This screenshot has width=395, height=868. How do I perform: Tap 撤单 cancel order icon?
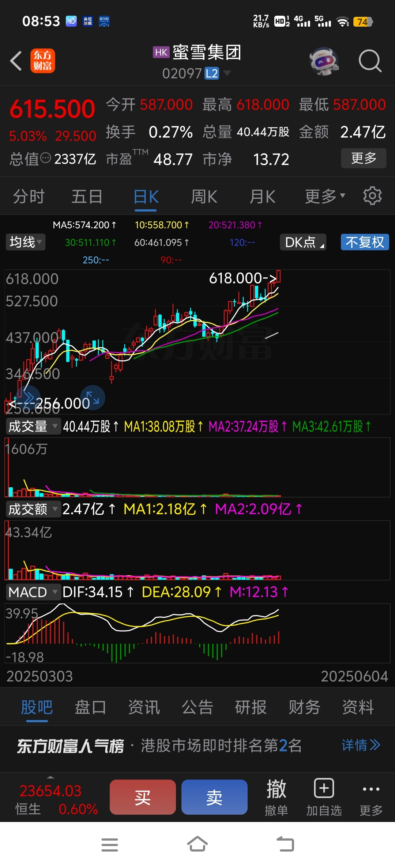coord(276,797)
